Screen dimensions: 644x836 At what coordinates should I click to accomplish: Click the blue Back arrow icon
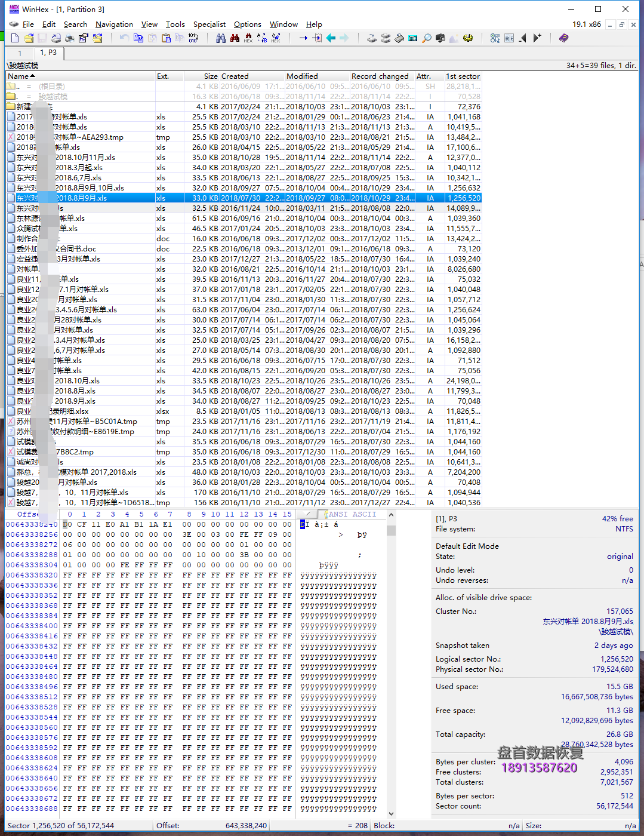click(331, 38)
